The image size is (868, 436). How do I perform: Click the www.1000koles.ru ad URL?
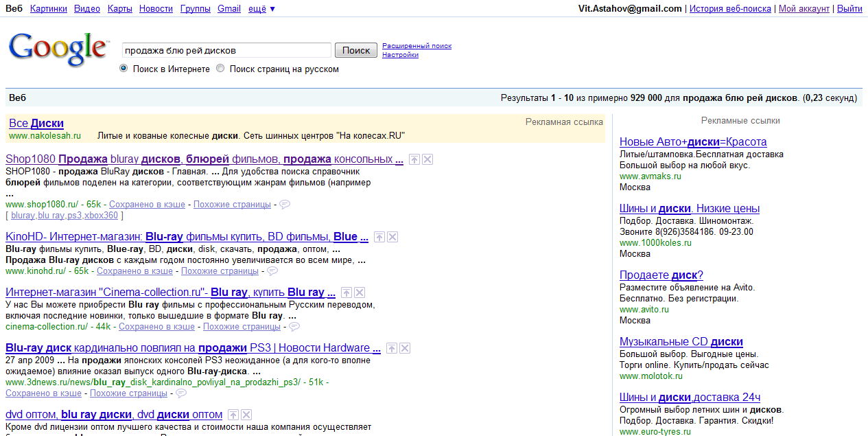tap(655, 242)
